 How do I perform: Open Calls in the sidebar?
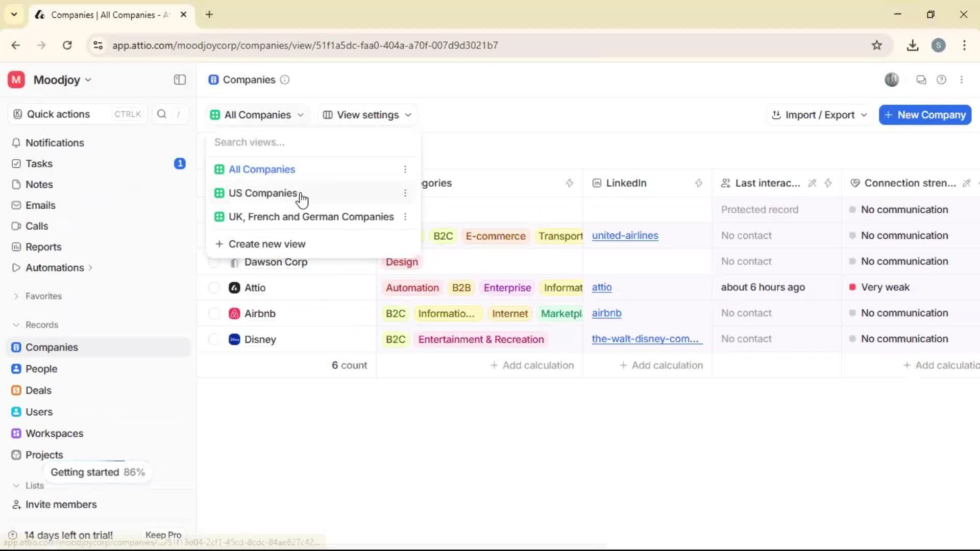[x=37, y=226]
